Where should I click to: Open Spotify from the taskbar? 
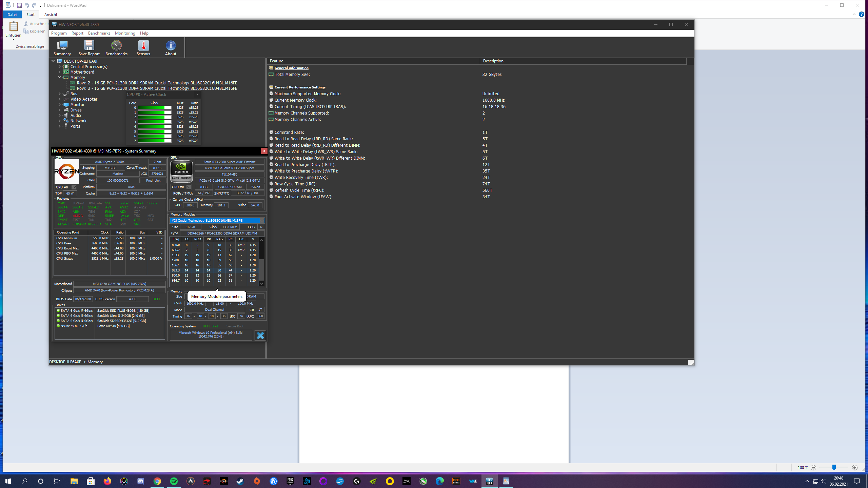tap(174, 481)
